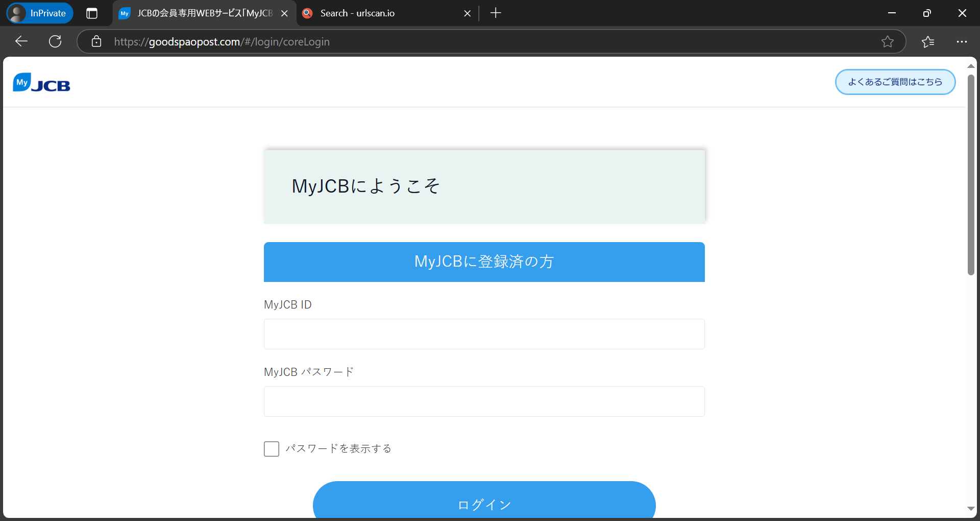Click the scroll down arrow
Screen dimensions: 980x521
971,509
